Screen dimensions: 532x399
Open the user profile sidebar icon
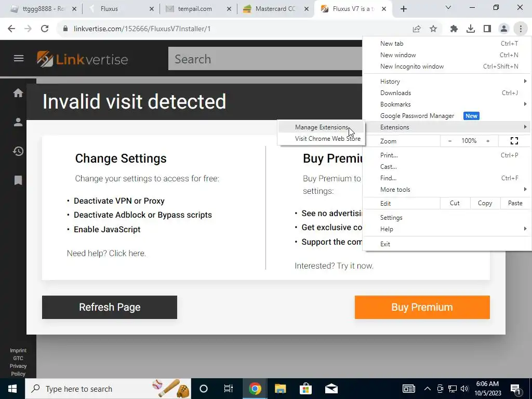(x=18, y=122)
